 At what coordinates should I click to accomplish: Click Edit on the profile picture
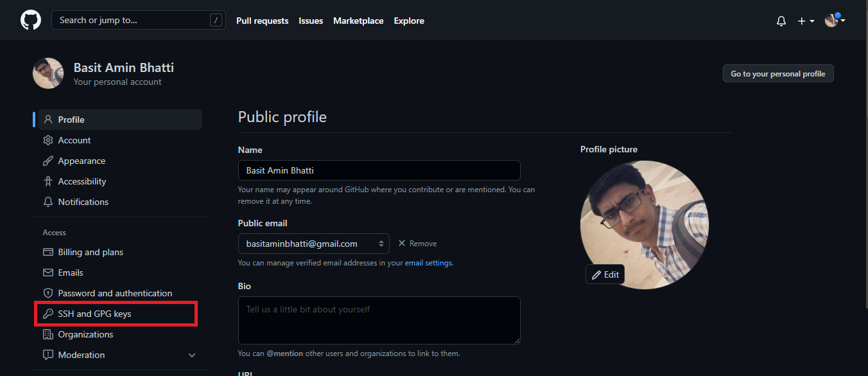point(605,274)
